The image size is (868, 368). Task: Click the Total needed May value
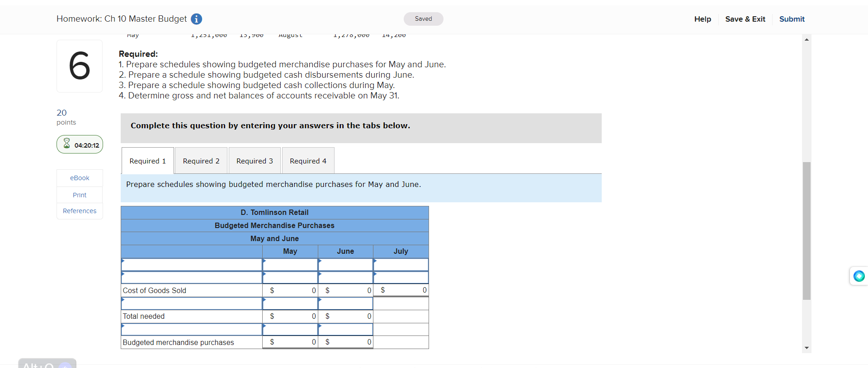(290, 316)
